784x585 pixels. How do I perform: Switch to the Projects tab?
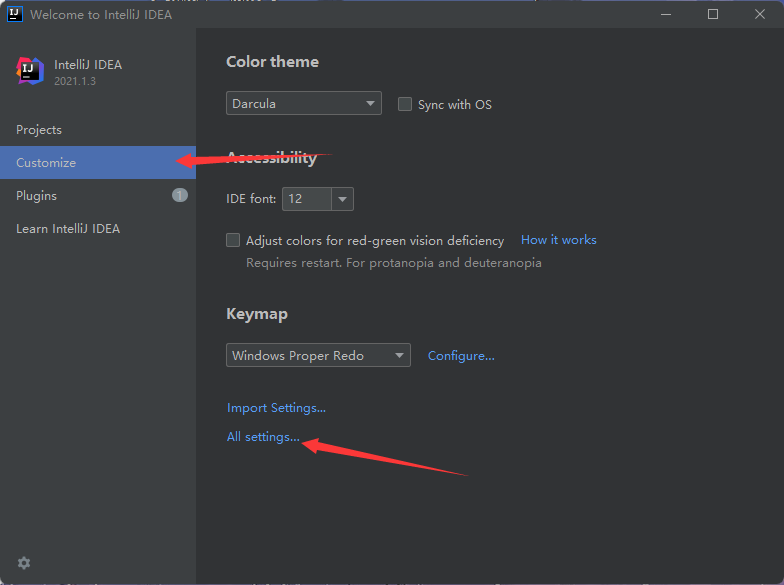(39, 130)
